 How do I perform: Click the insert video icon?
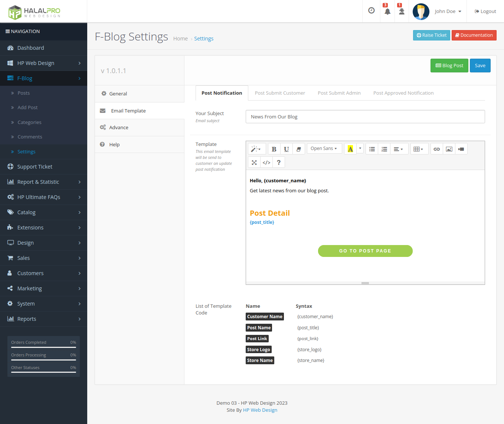coord(461,149)
